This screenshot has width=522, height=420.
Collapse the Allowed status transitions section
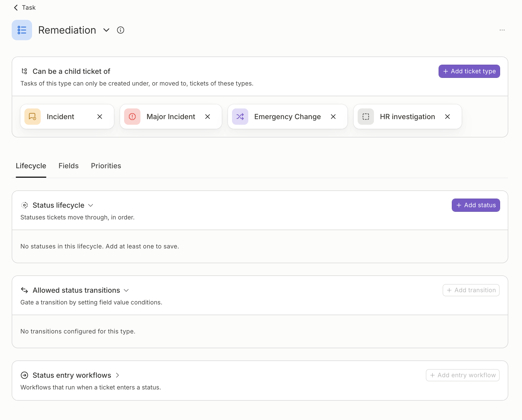[x=126, y=290]
